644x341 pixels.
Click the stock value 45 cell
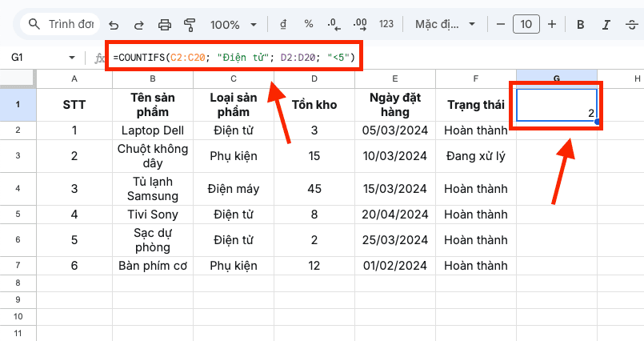coord(314,189)
